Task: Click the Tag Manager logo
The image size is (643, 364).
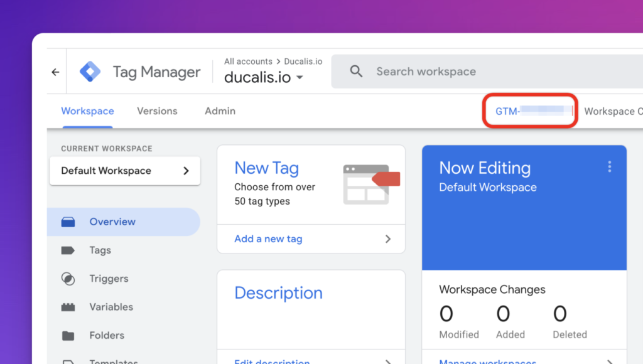Action: tap(90, 72)
